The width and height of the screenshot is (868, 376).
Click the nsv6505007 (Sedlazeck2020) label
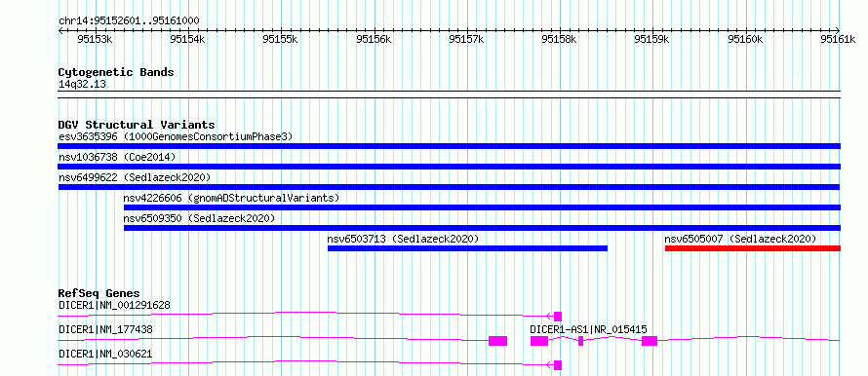740,239
